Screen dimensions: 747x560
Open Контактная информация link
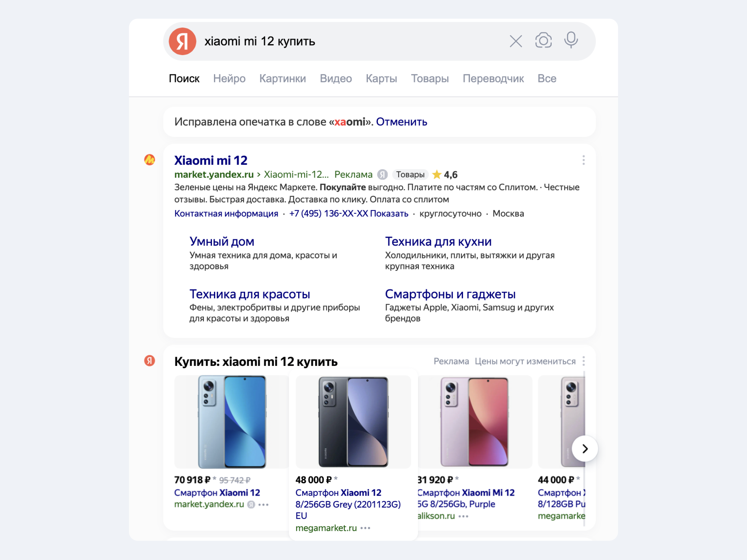226,214
